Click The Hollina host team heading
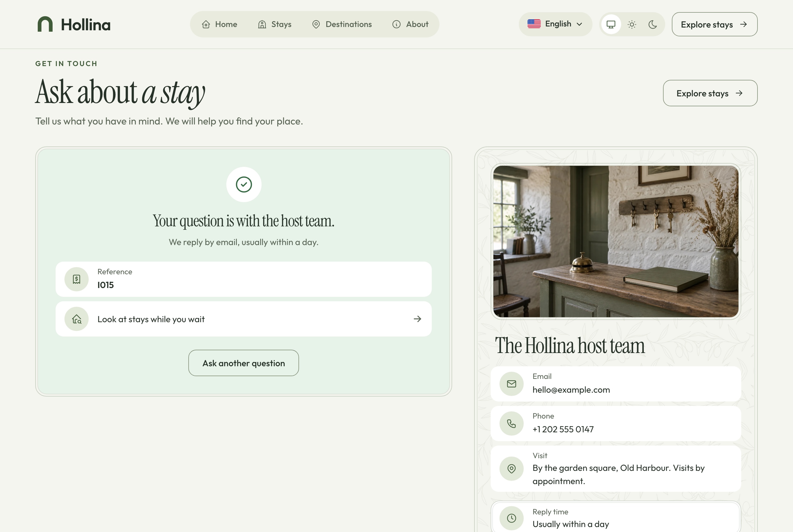Viewport: 793px width, 532px height. [x=570, y=346]
